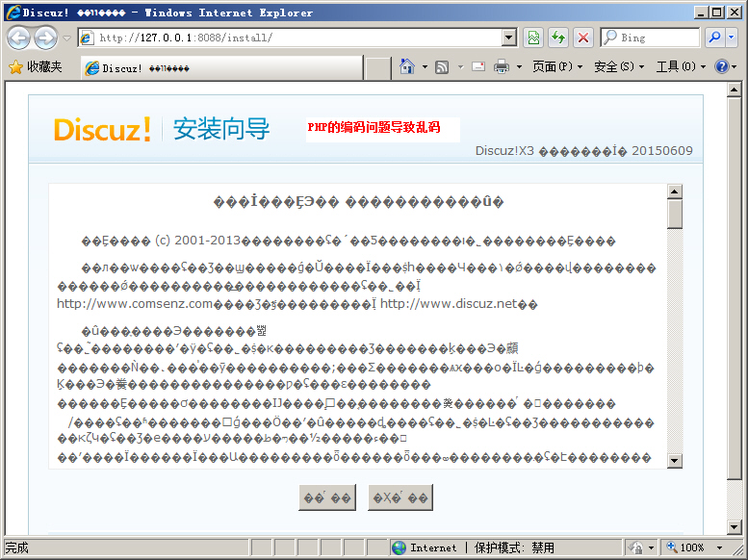Screen dimensions: 748x560
Task: Expand the address bar history dropdown
Action: pyautogui.click(x=509, y=38)
